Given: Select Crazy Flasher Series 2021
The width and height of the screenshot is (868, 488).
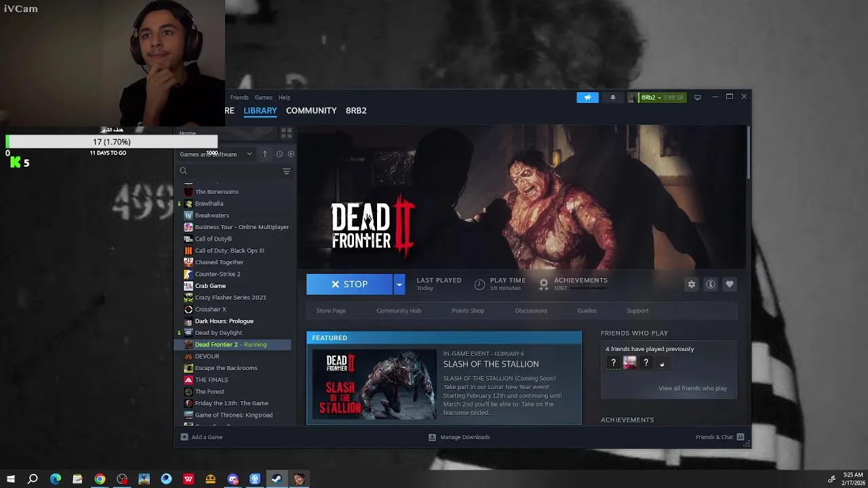Looking at the screenshot, I should (232, 298).
